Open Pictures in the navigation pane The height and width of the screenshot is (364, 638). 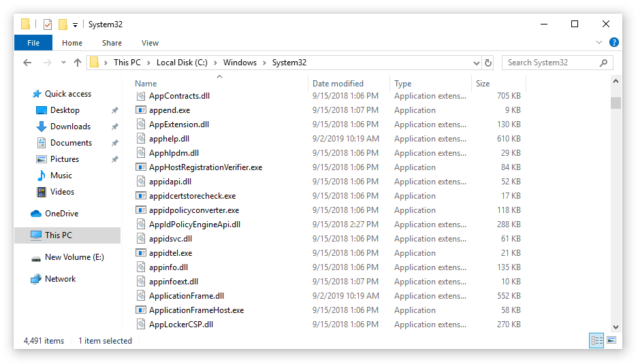click(65, 159)
